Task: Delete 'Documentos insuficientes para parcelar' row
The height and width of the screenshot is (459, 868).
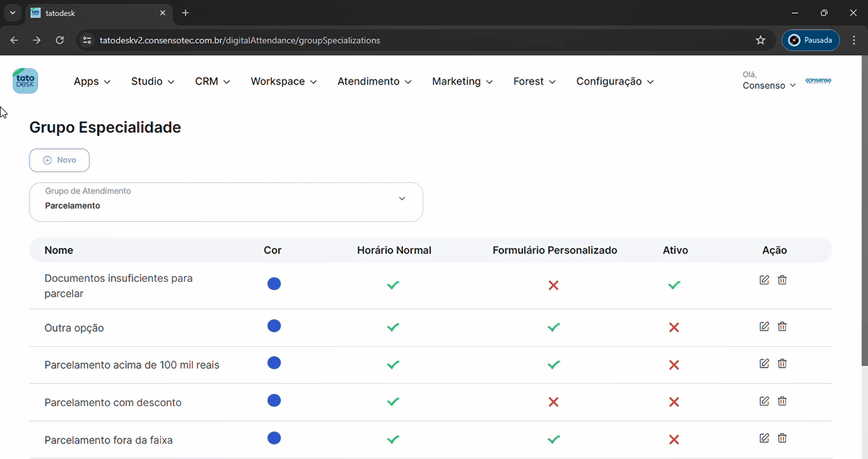Action: coord(782,280)
